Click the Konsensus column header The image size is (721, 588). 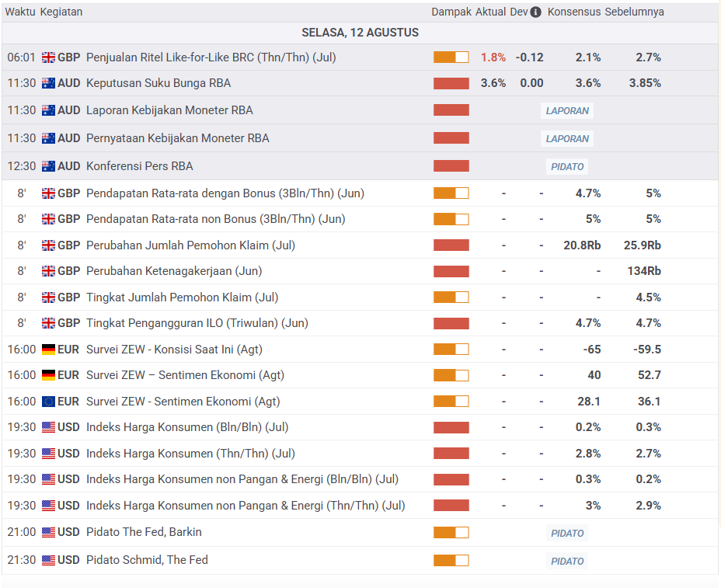coord(573,12)
